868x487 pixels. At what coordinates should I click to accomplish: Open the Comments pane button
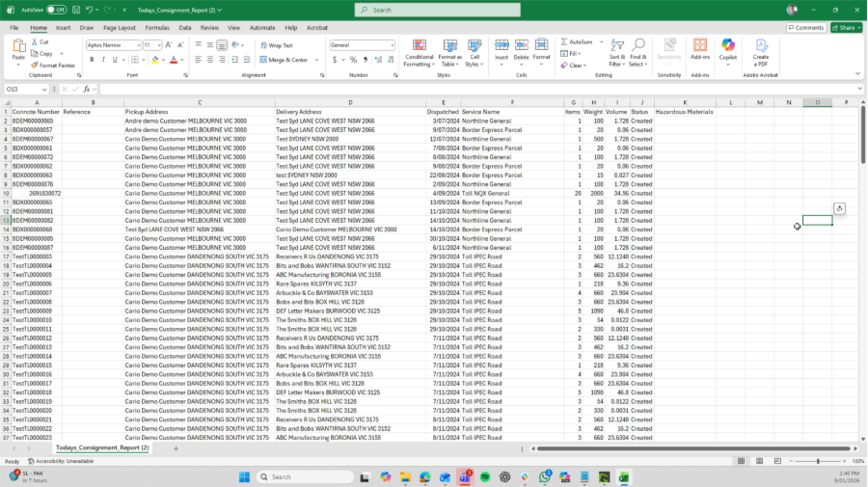[x=805, y=28]
